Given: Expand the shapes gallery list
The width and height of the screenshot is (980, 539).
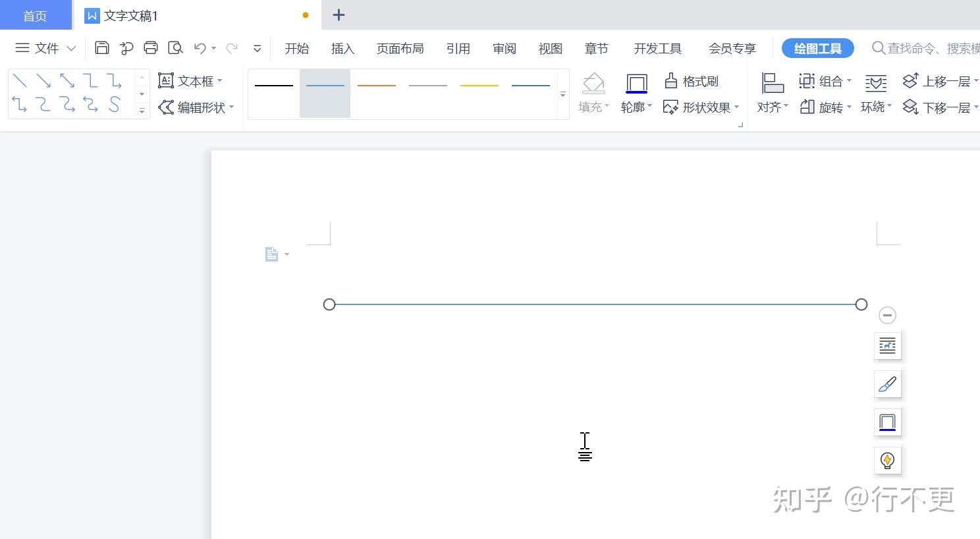Looking at the screenshot, I should pos(142,111).
